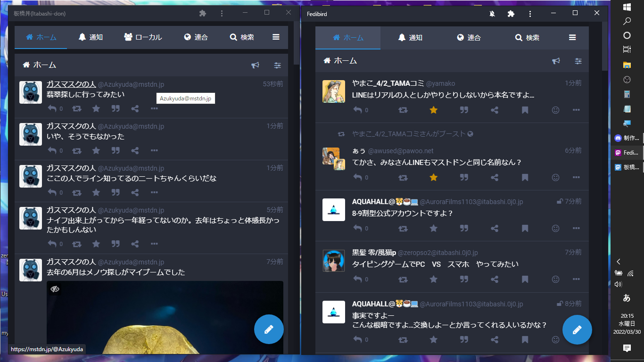
Task: Open extensions puzzle icon in Fedibird title bar
Action: pyautogui.click(x=511, y=14)
